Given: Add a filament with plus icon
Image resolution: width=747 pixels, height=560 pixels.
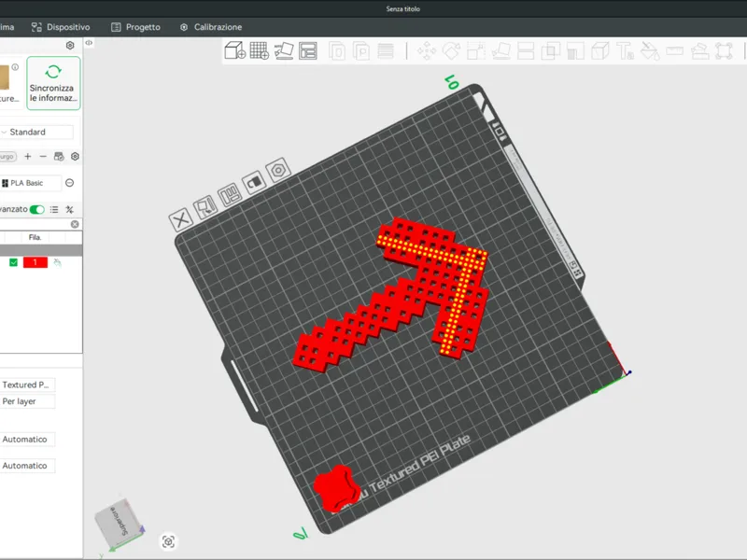Looking at the screenshot, I should (x=28, y=156).
